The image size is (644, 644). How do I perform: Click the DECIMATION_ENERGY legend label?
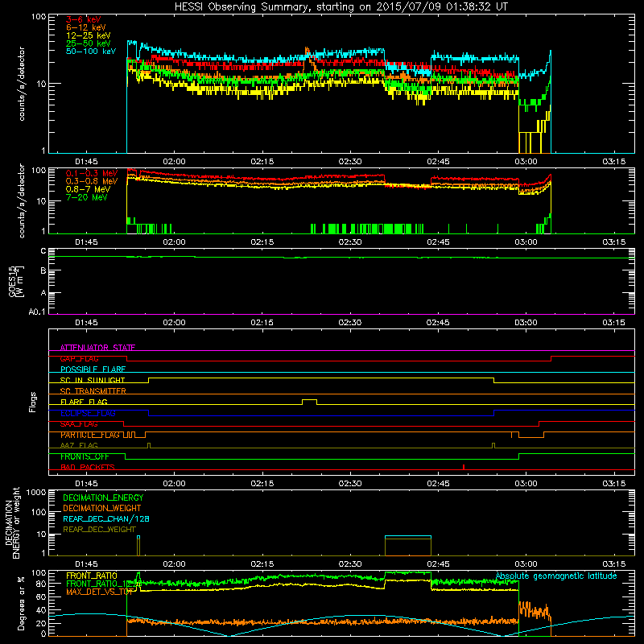(103, 497)
